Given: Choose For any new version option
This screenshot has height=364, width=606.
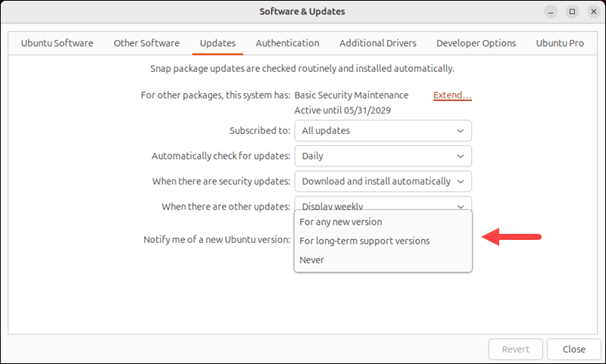Looking at the screenshot, I should click(383, 222).
